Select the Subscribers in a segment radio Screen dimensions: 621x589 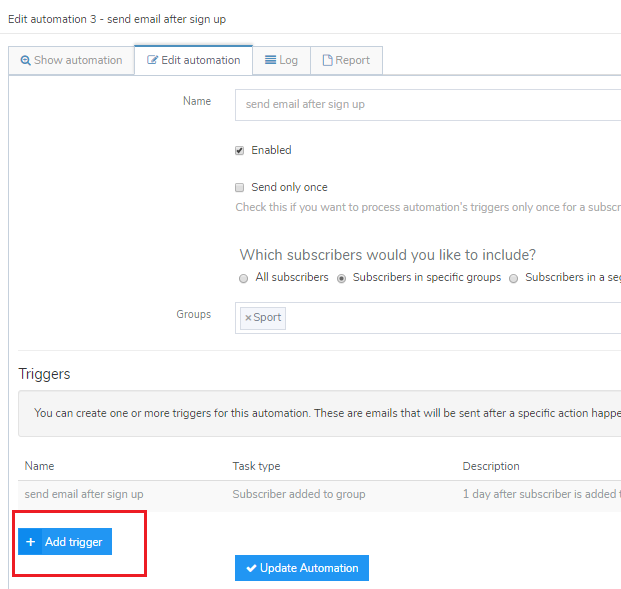[514, 278]
